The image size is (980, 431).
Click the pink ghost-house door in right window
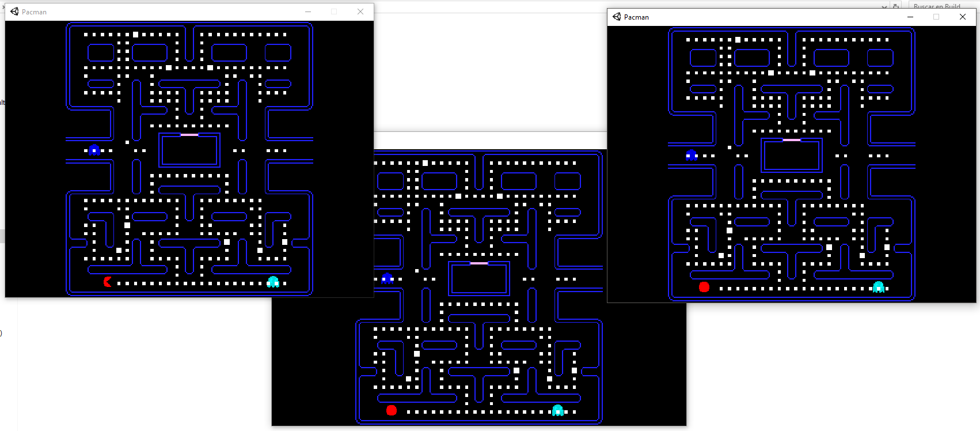[x=792, y=140]
